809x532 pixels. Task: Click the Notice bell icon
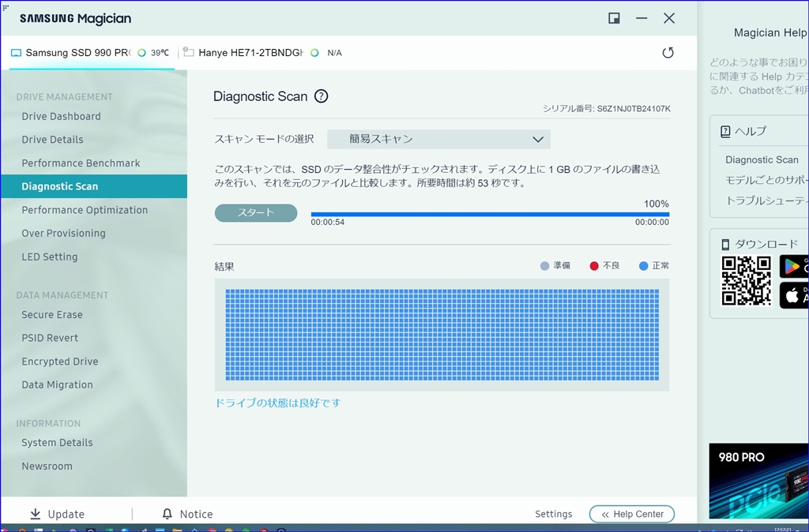167,513
